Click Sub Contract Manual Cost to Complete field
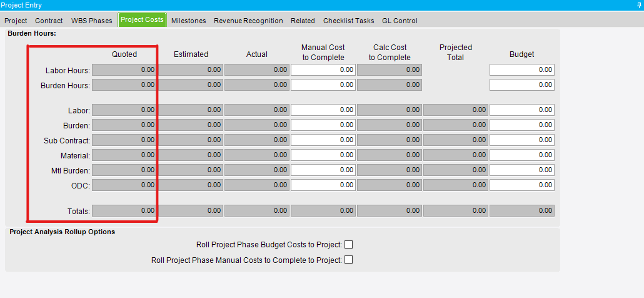Viewport: 644px width, 298px height. pos(323,140)
